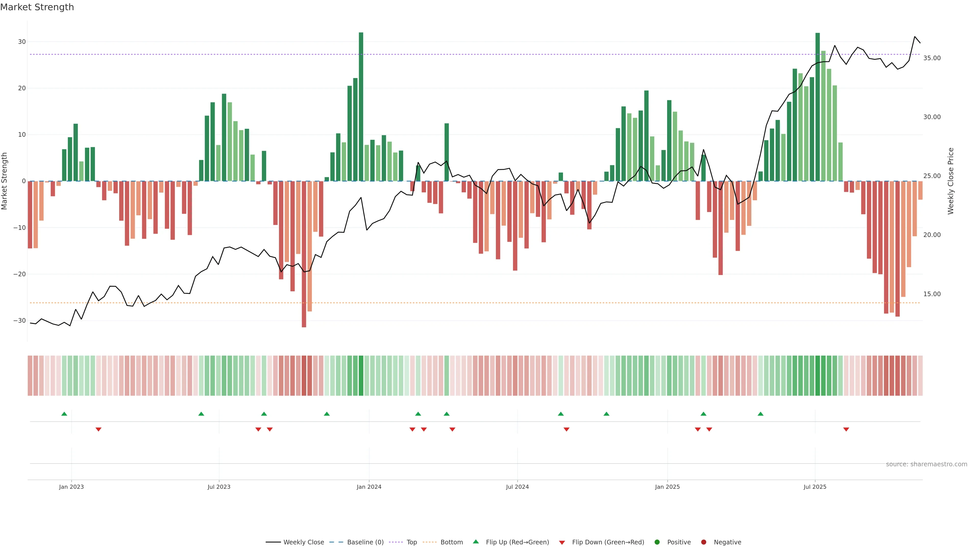
Task: Click the Weekly Close Price axis title
Action: point(951,181)
